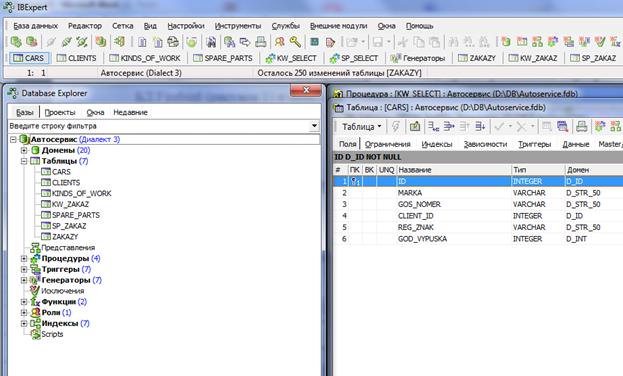Click the Register Database toolbar icon
The image size is (623, 376).
coord(16,41)
